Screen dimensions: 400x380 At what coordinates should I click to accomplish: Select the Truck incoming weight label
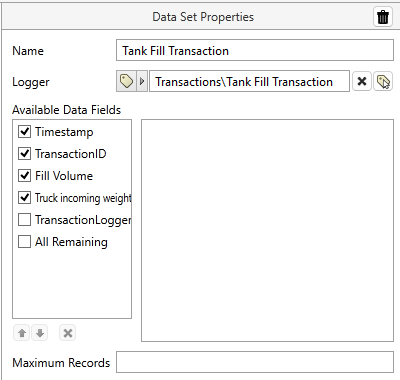83,198
